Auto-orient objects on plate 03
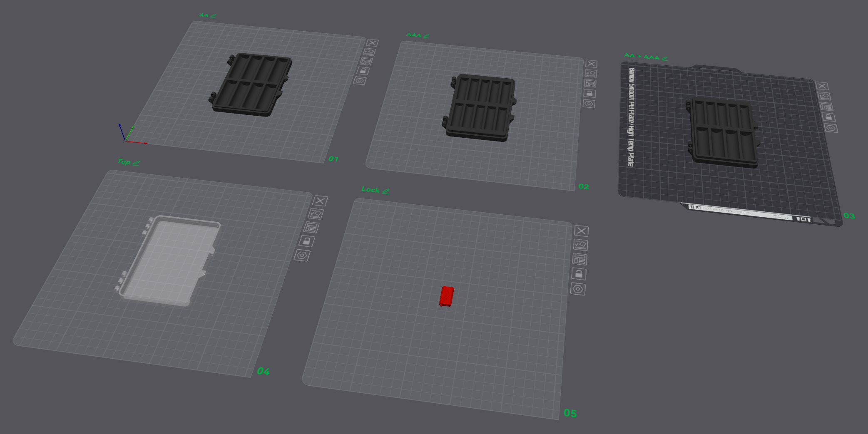868x434 pixels. pyautogui.click(x=824, y=96)
